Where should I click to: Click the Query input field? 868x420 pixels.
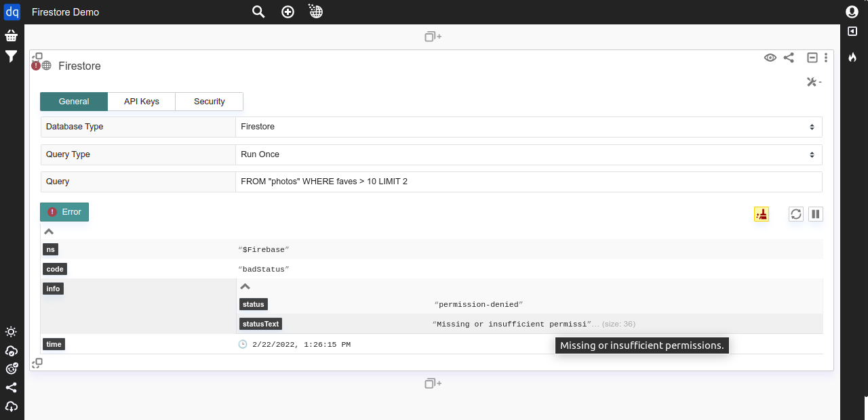click(529, 182)
